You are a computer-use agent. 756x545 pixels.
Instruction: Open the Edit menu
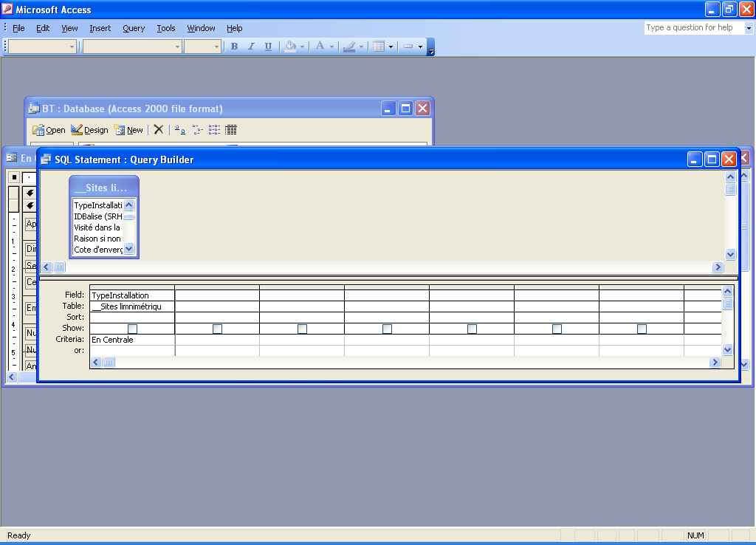coord(43,28)
